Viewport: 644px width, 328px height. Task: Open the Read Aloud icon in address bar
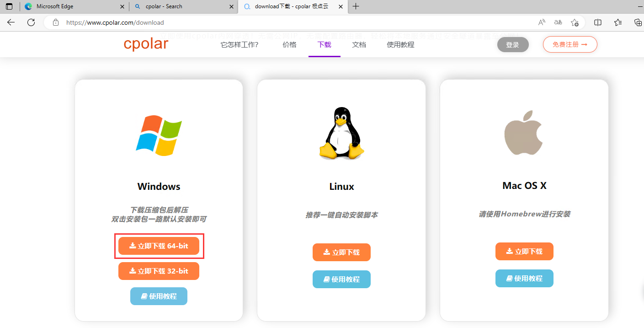point(542,22)
